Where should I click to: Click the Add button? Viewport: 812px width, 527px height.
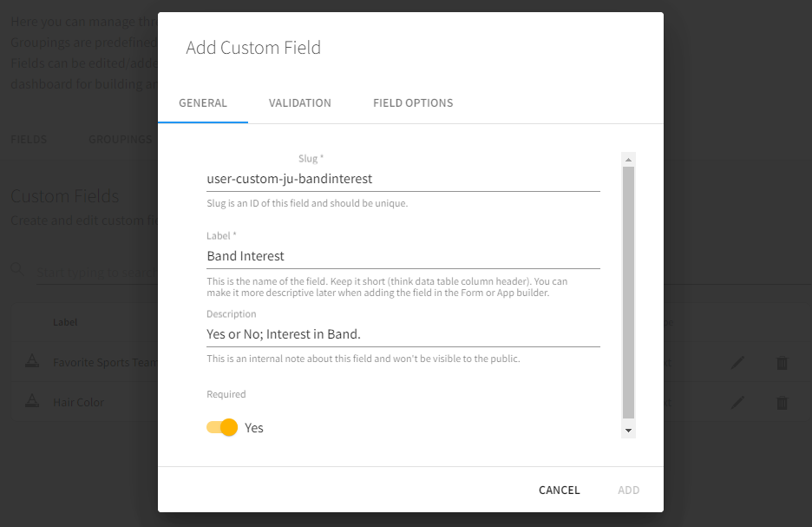coord(629,490)
